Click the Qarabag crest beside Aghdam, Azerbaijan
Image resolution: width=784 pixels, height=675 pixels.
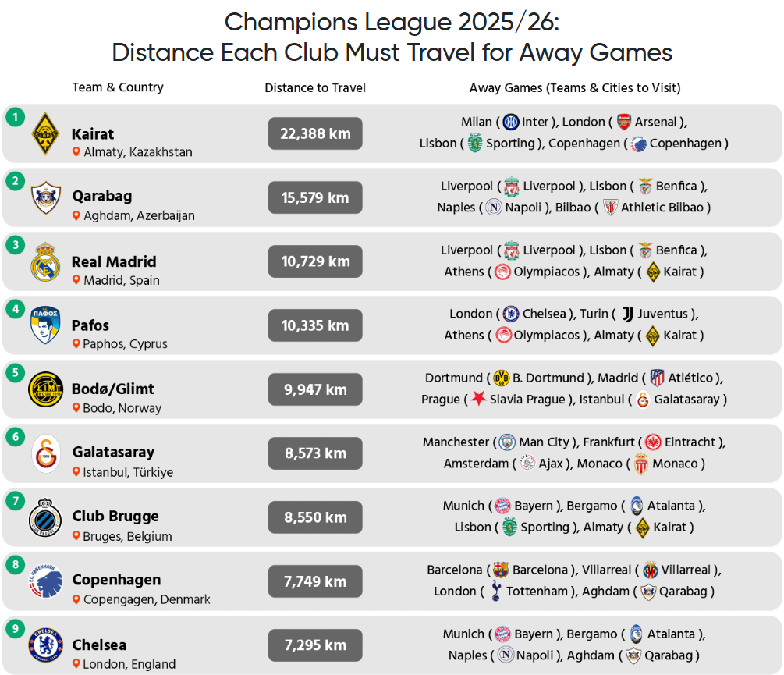[45, 197]
